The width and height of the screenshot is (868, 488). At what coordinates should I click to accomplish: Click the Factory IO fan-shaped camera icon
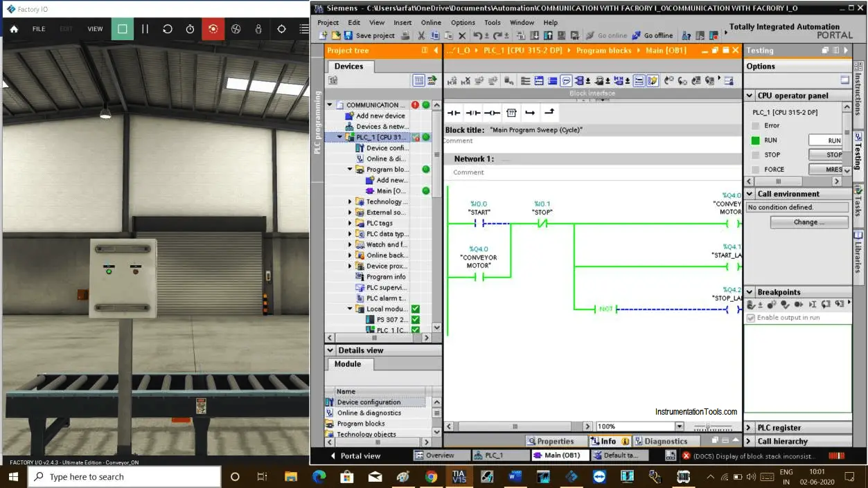tap(236, 29)
